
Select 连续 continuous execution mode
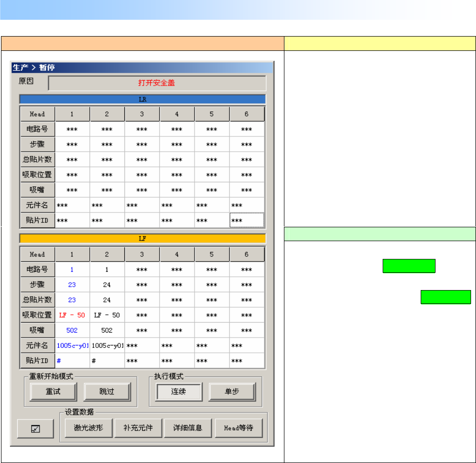(x=179, y=392)
